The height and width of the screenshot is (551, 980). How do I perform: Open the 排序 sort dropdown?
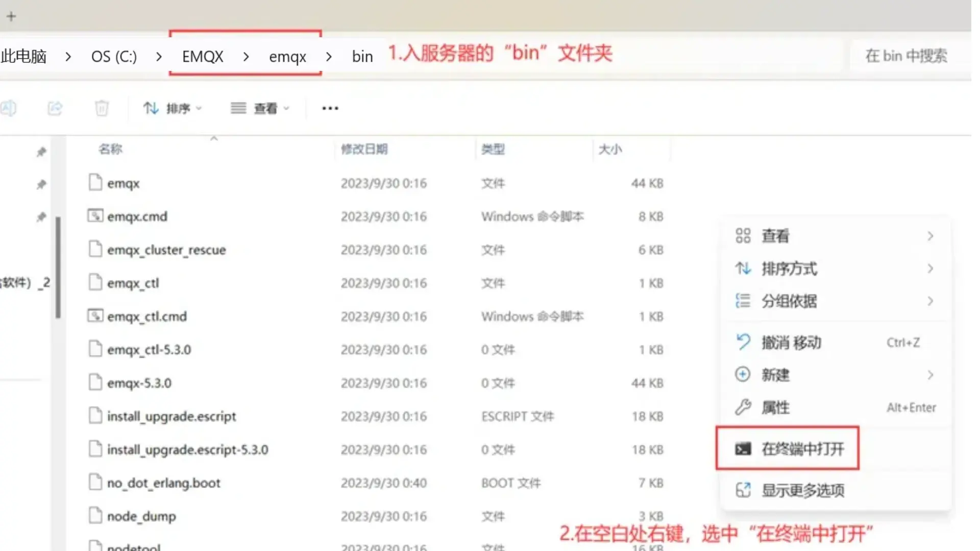173,108
